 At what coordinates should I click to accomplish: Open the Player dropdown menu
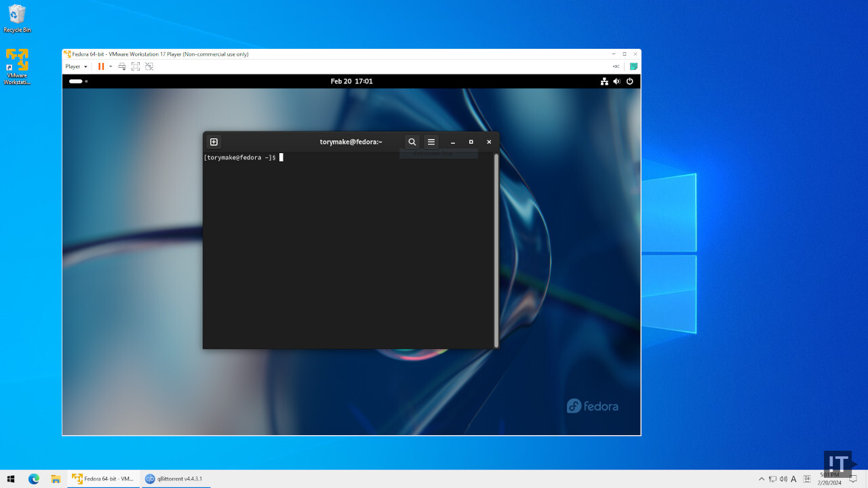coord(76,66)
